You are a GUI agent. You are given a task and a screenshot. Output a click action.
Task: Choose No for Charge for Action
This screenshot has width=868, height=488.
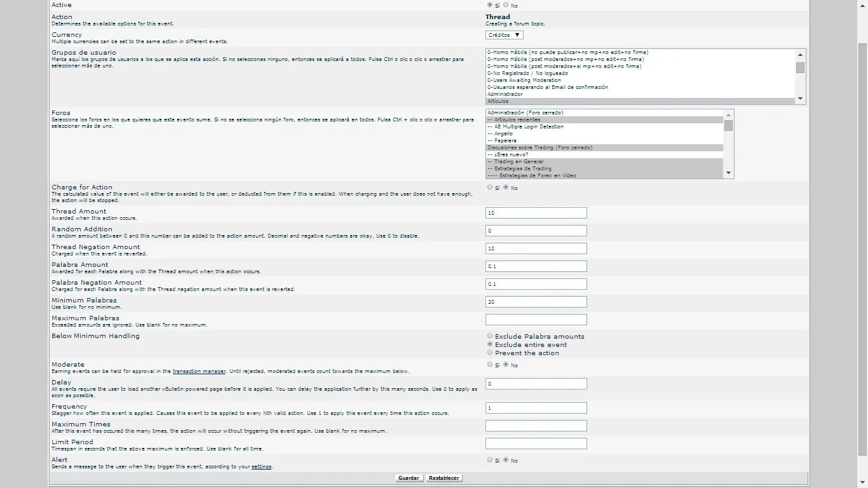pos(506,187)
